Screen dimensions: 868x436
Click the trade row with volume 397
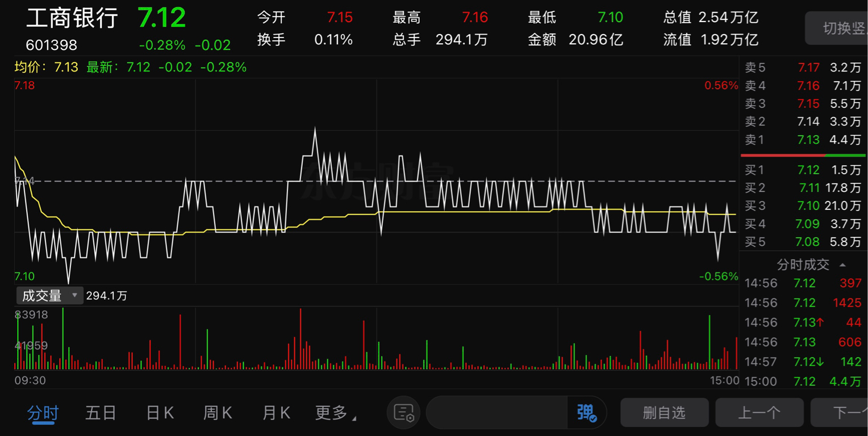(x=803, y=283)
